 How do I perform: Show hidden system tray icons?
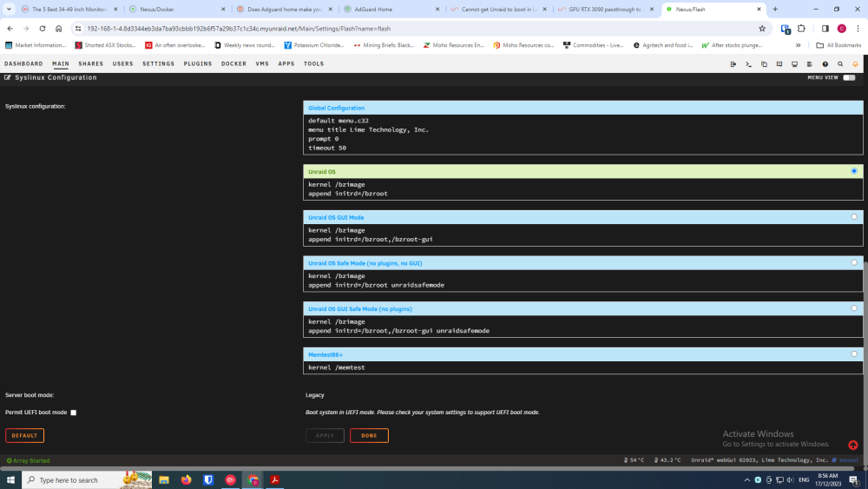click(746, 479)
